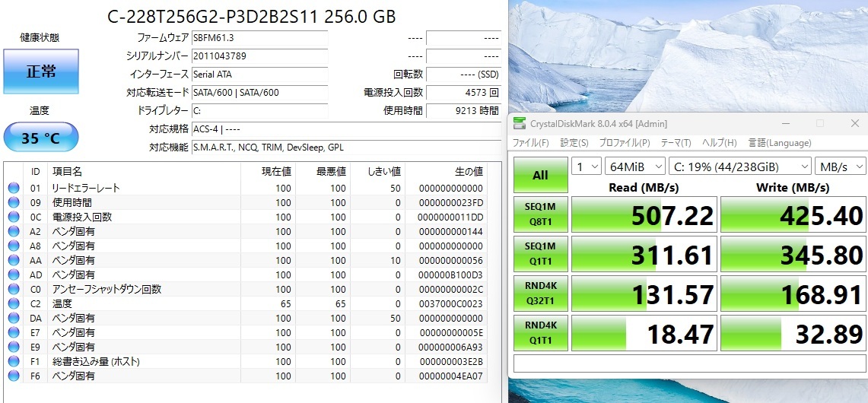Click status circle icon for ID F6 row
The image size is (868, 403).
13,376
